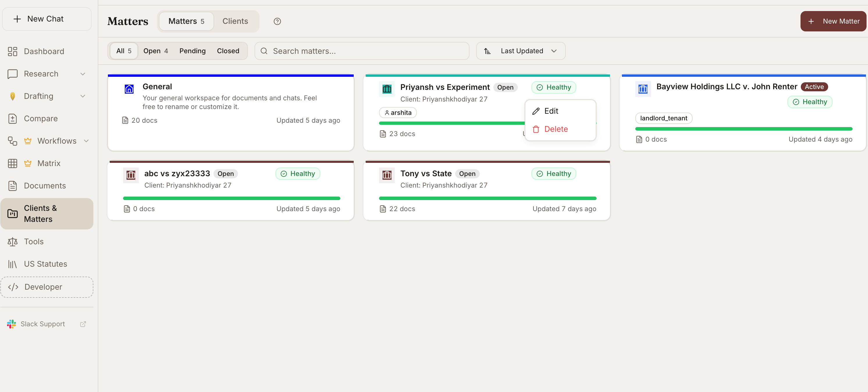Switch to the Clients tab
The width and height of the screenshot is (868, 392).
pyautogui.click(x=235, y=21)
